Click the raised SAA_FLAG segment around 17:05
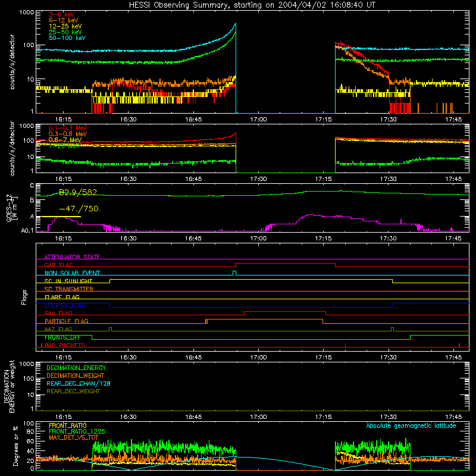Viewport: 476px width, 476px height. (285, 312)
